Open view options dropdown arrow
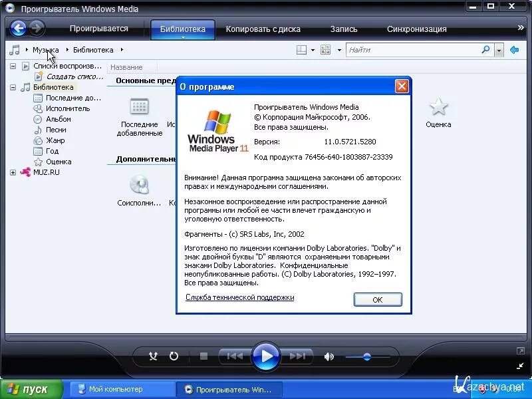The width and height of the screenshot is (532, 399). [339, 51]
